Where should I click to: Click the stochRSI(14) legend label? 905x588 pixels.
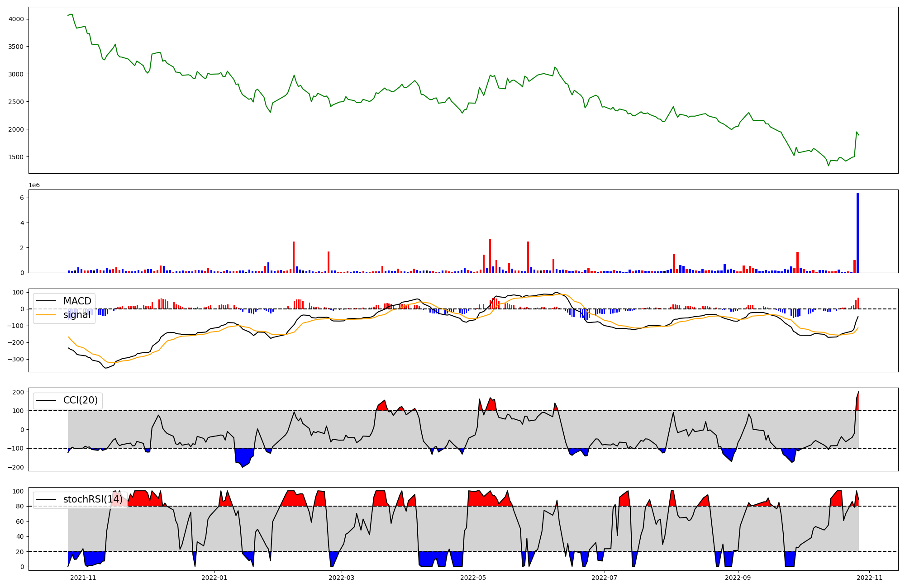click(92, 499)
